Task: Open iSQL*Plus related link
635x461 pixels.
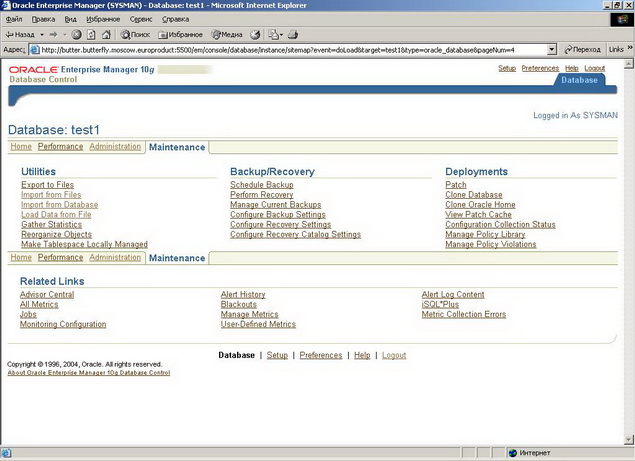Action: click(x=440, y=304)
